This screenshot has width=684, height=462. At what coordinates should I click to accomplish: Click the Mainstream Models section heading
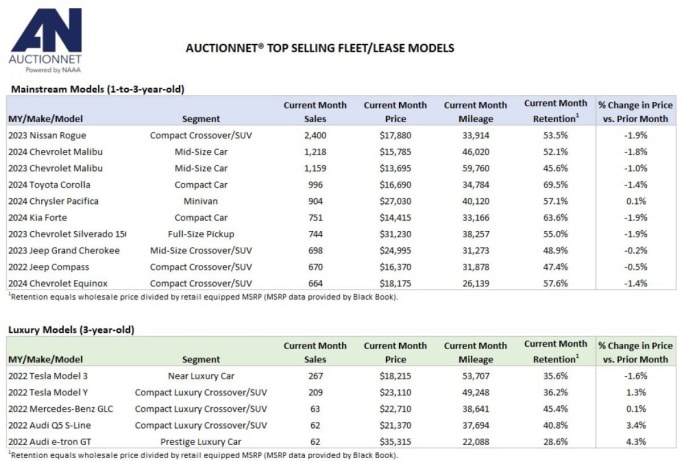pyautogui.click(x=97, y=89)
